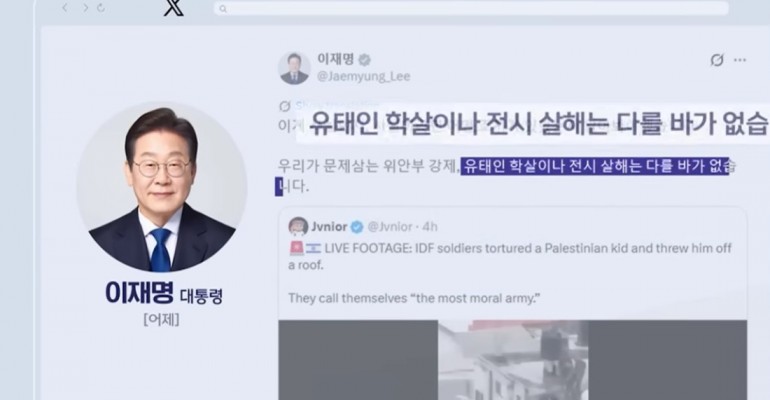This screenshot has width=770, height=400.
Task: Reload the page with refresh icon
Action: click(101, 8)
